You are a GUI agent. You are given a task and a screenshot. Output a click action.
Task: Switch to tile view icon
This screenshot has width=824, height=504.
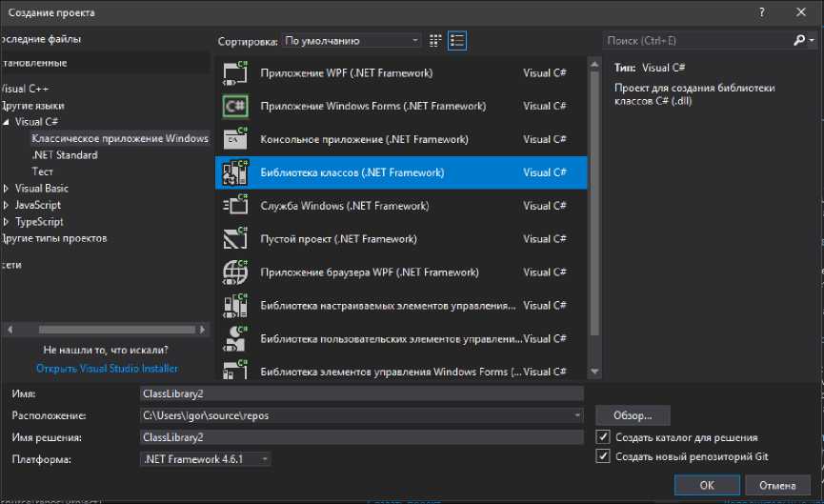click(436, 41)
